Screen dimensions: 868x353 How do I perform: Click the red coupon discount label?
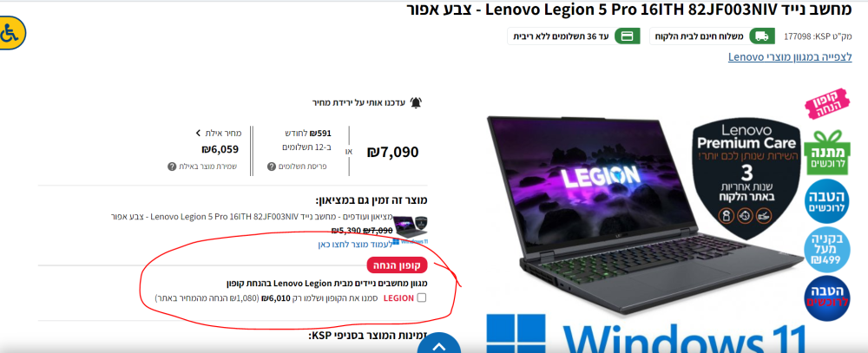[x=397, y=265]
